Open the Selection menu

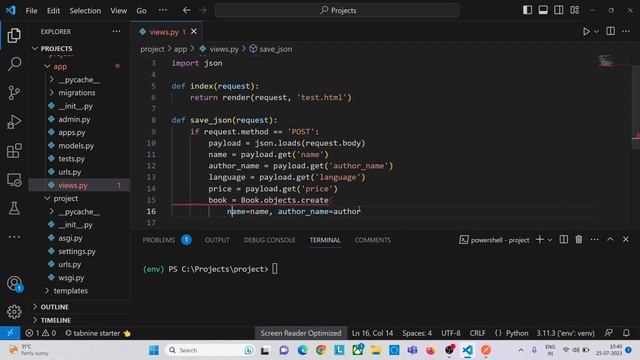(x=85, y=11)
